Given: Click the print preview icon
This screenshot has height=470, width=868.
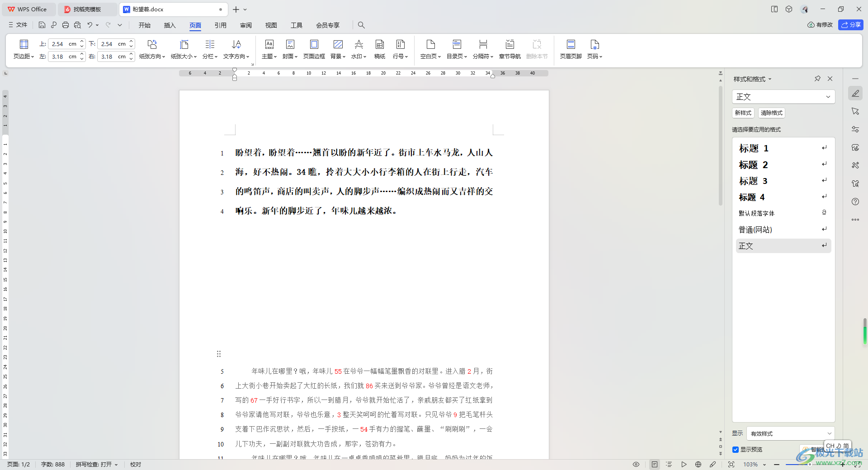Looking at the screenshot, I should coord(77,25).
